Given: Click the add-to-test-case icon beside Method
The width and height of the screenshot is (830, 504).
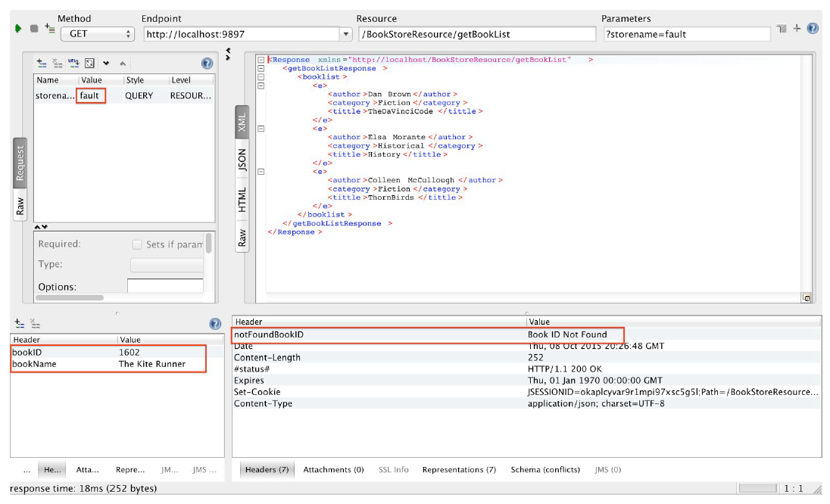Looking at the screenshot, I should (50, 29).
